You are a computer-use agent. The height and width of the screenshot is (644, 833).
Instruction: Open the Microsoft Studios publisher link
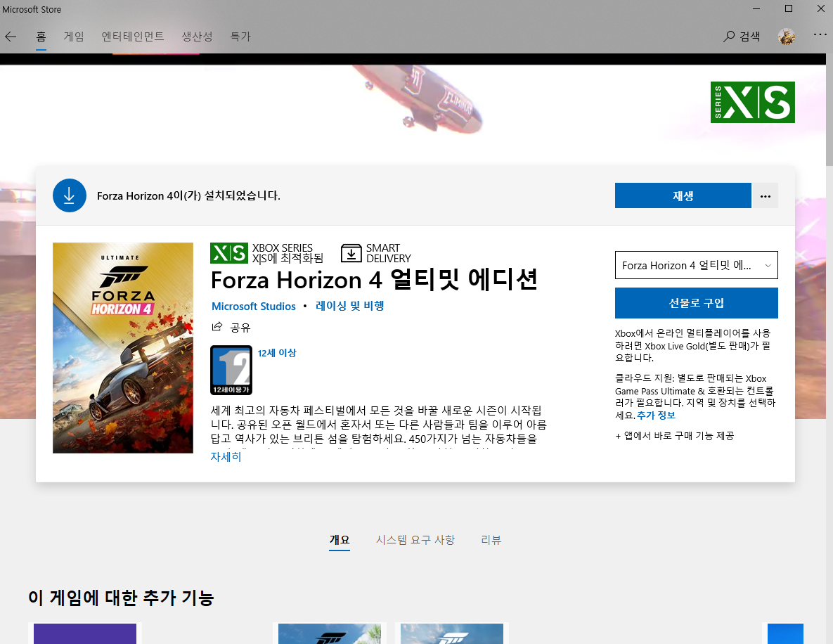click(253, 306)
